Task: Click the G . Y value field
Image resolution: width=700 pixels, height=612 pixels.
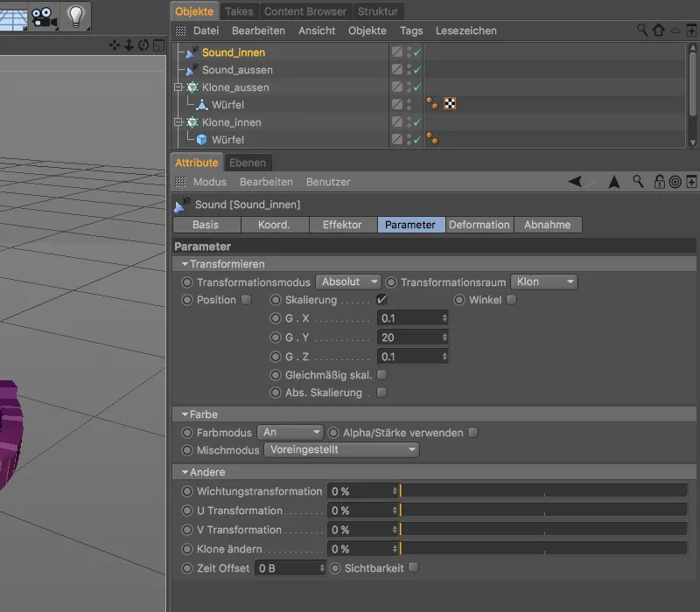Action: pos(412,337)
